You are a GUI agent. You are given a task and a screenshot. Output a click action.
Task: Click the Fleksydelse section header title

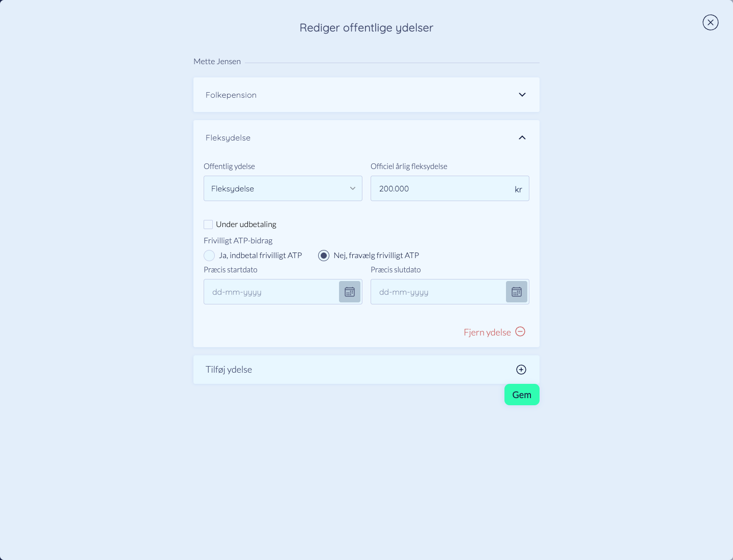click(x=228, y=138)
